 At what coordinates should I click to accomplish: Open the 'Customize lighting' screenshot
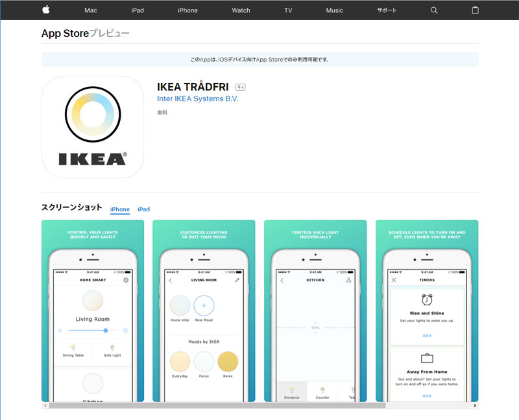point(204,310)
